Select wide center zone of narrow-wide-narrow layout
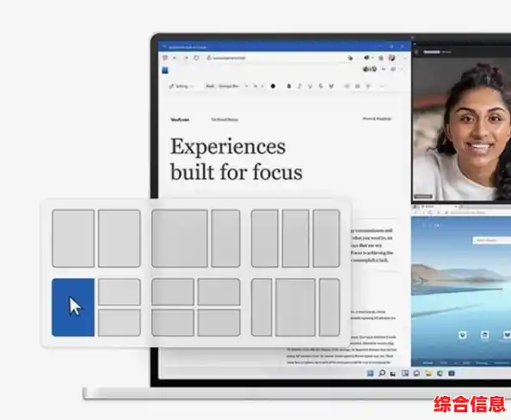Screen dimensions: 511x420 click(x=296, y=307)
